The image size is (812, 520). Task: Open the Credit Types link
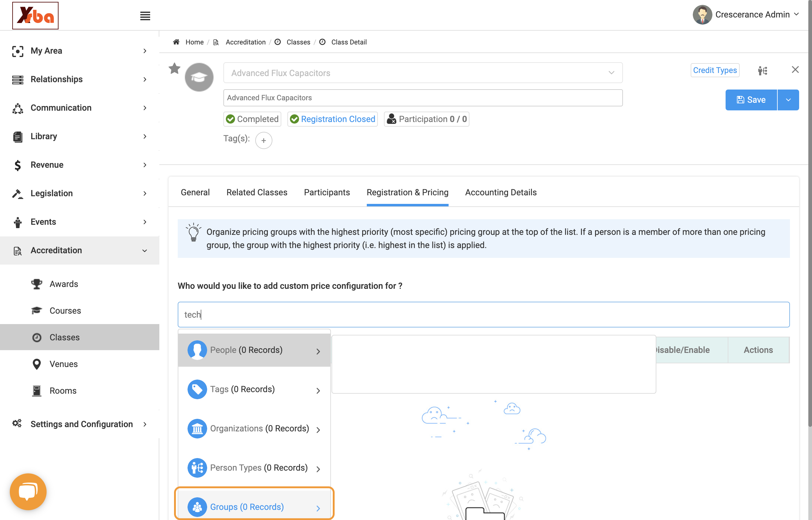click(715, 70)
